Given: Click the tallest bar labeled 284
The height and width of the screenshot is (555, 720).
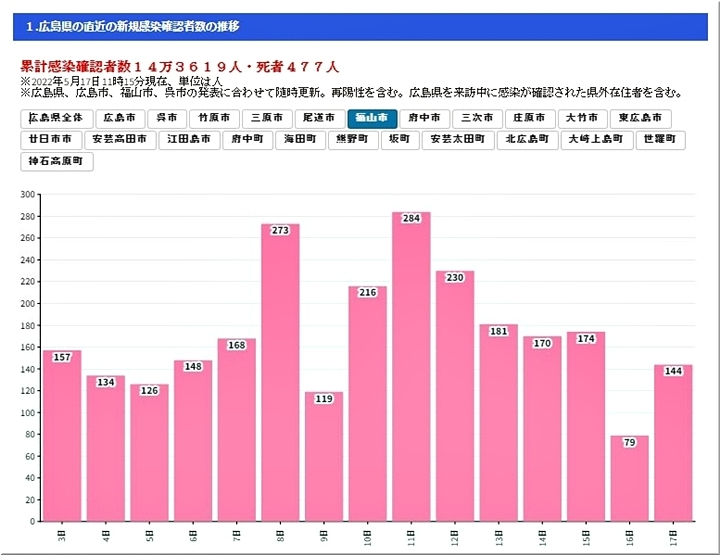Looking at the screenshot, I should click(x=411, y=370).
